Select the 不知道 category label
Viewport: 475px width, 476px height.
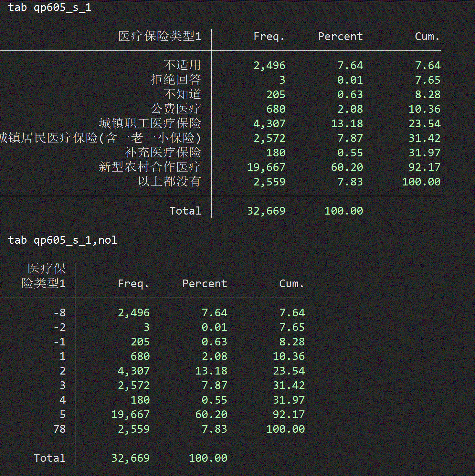click(182, 94)
